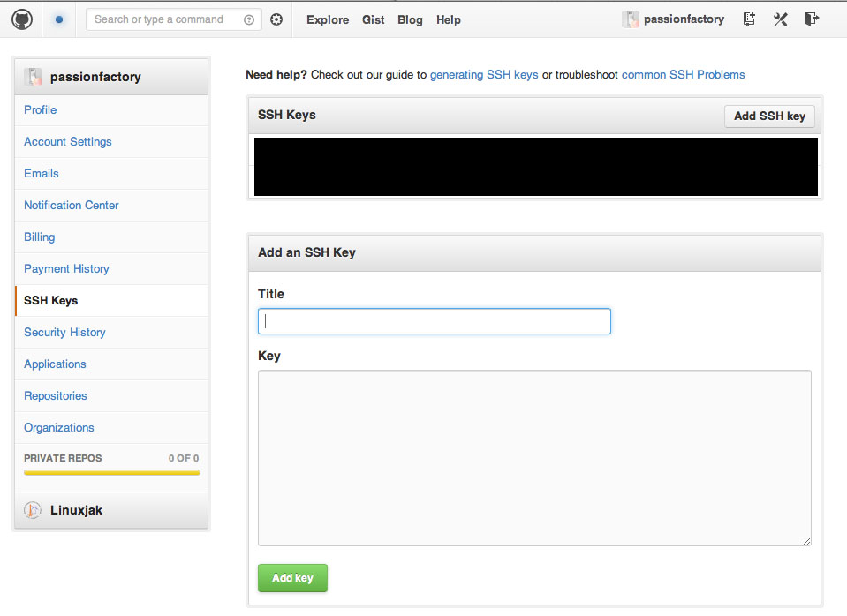This screenshot has width=847, height=616.
Task: Go to the Blog page
Action: 410,20
